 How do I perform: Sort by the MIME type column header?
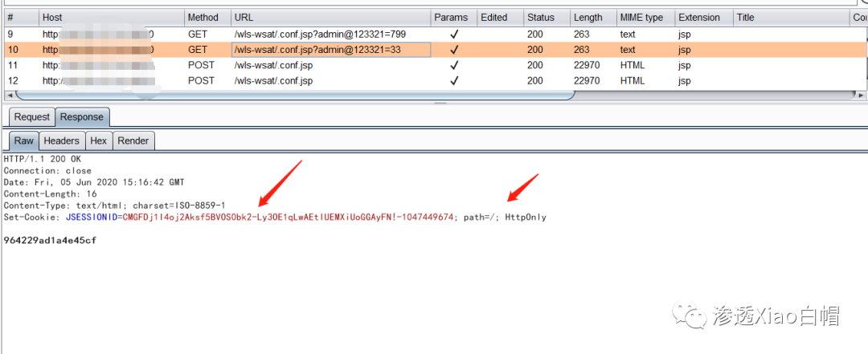646,18
